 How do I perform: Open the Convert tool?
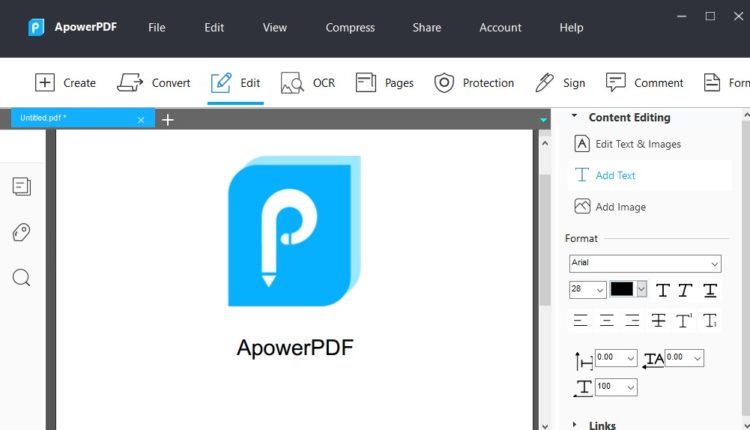coord(154,83)
